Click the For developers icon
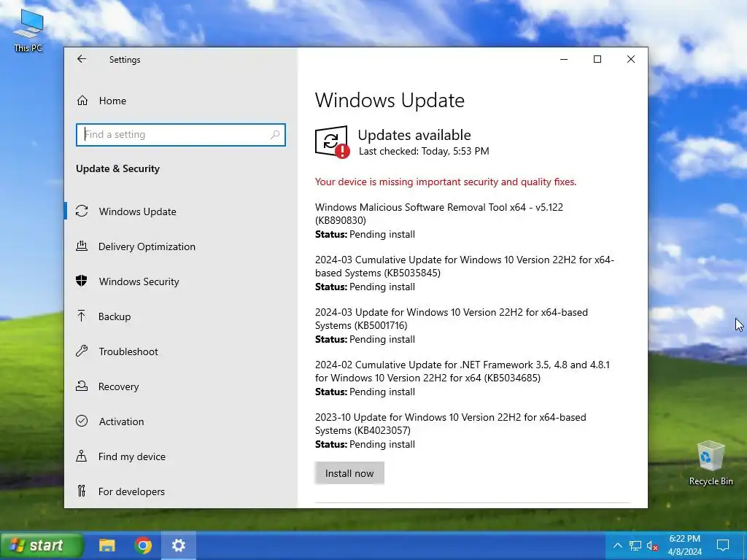Image resolution: width=747 pixels, height=560 pixels. [82, 491]
